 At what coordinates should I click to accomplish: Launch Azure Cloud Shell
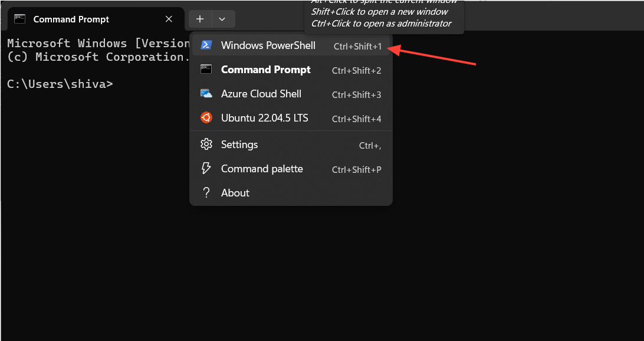tap(261, 93)
